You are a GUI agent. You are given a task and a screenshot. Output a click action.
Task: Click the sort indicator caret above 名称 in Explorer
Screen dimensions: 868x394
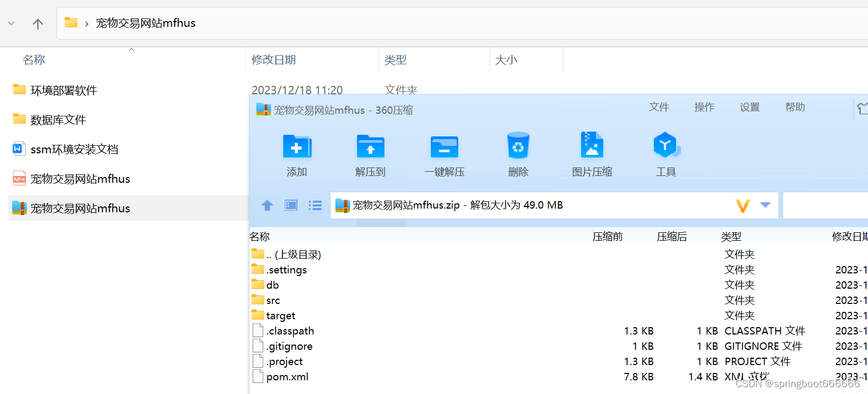(x=132, y=50)
